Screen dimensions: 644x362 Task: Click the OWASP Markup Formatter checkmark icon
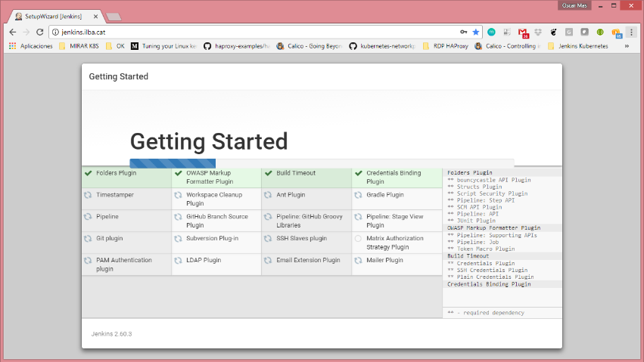(179, 173)
